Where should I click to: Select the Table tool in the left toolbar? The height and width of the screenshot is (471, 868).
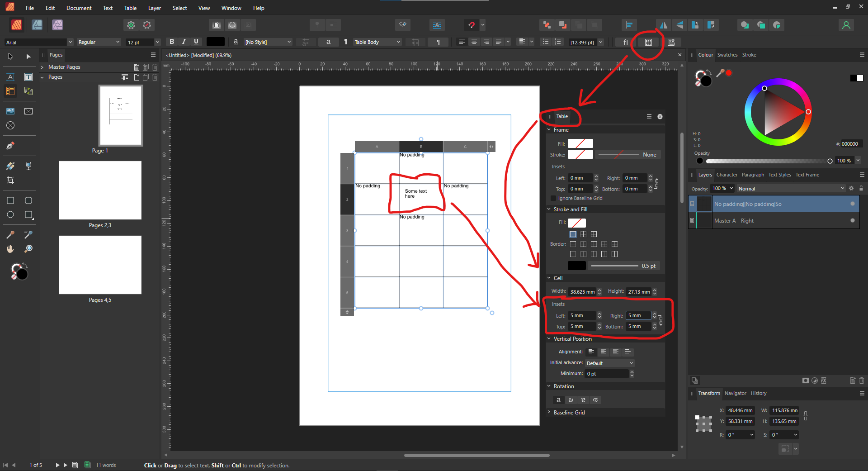coord(10,91)
